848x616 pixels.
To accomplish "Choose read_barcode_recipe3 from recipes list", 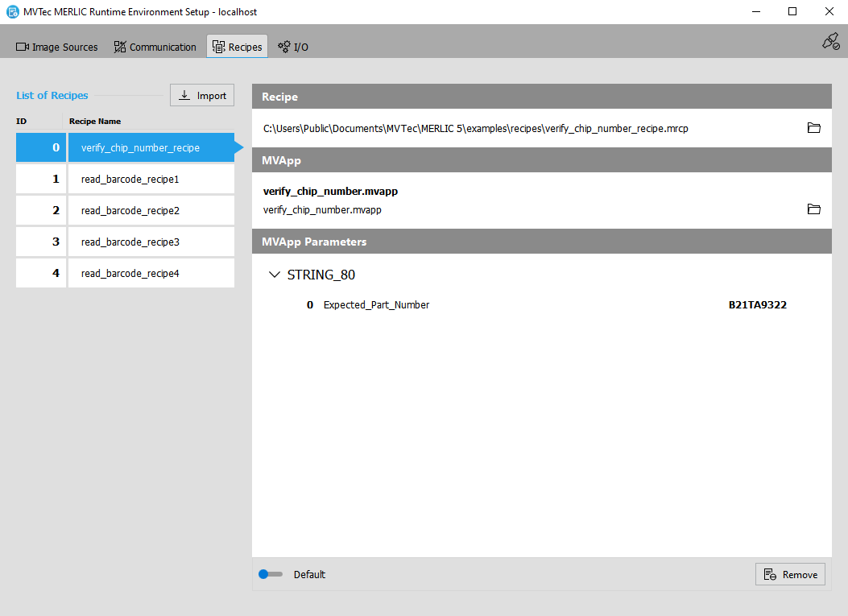I will click(130, 242).
